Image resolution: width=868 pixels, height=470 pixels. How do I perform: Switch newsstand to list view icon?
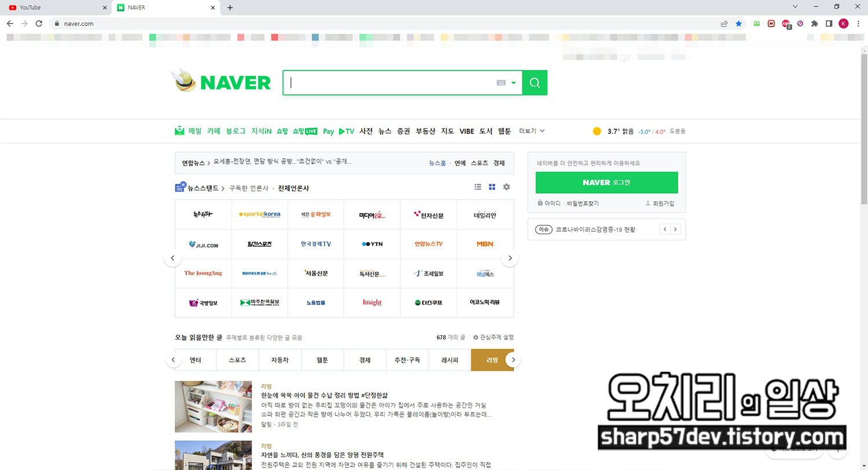coord(478,187)
